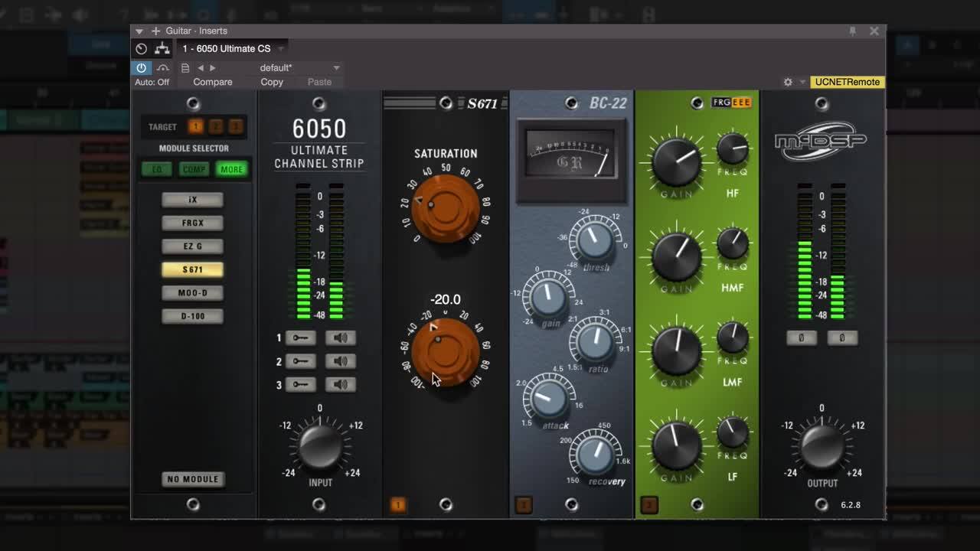Click the Paste button

coord(319,82)
